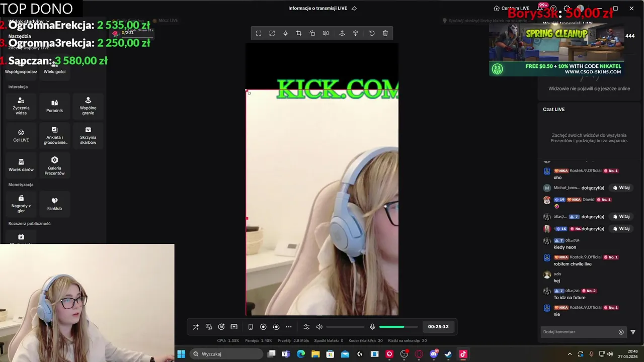Mute the desktop speaker audio

pyautogui.click(x=319, y=327)
